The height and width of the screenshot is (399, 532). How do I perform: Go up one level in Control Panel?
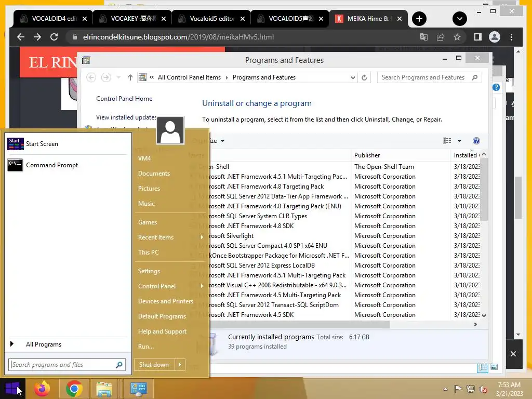(x=130, y=77)
